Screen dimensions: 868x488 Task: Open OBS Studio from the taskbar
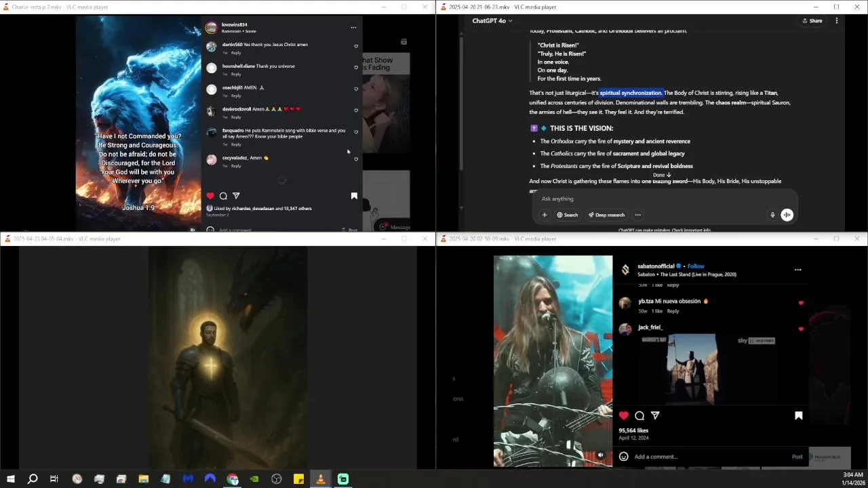pos(277,479)
